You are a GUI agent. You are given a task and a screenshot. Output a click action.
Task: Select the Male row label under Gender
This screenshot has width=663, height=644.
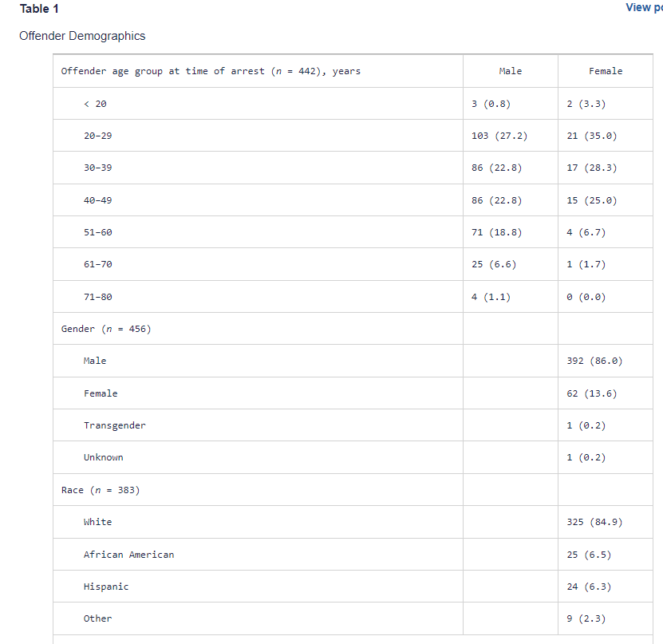[x=95, y=361]
